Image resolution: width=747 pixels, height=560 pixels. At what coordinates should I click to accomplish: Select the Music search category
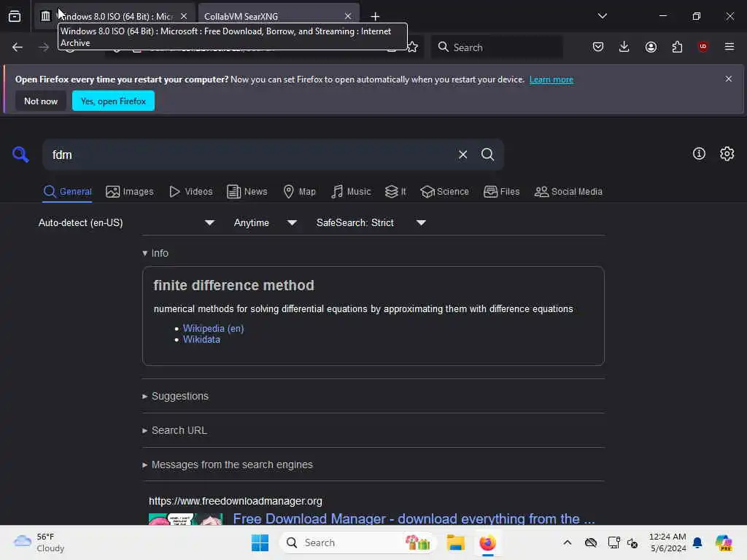(351, 192)
